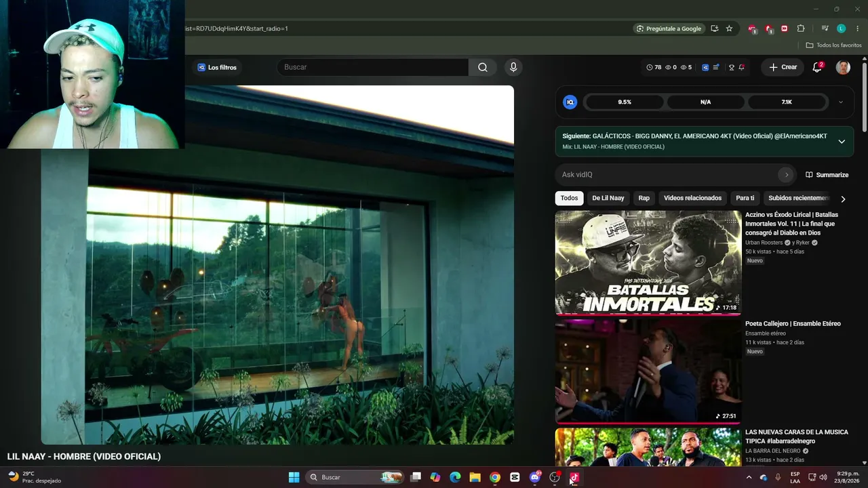Select the Para ti filter chip
Viewport: 868px width, 488px height.
pos(745,198)
